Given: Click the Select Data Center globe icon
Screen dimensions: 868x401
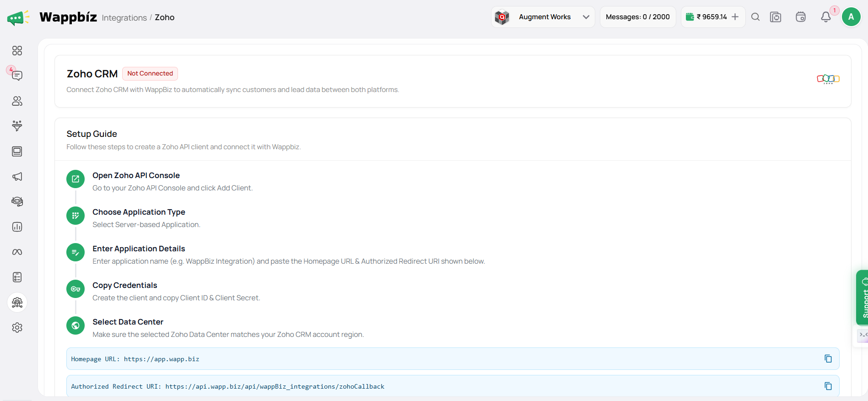Looking at the screenshot, I should tap(75, 325).
